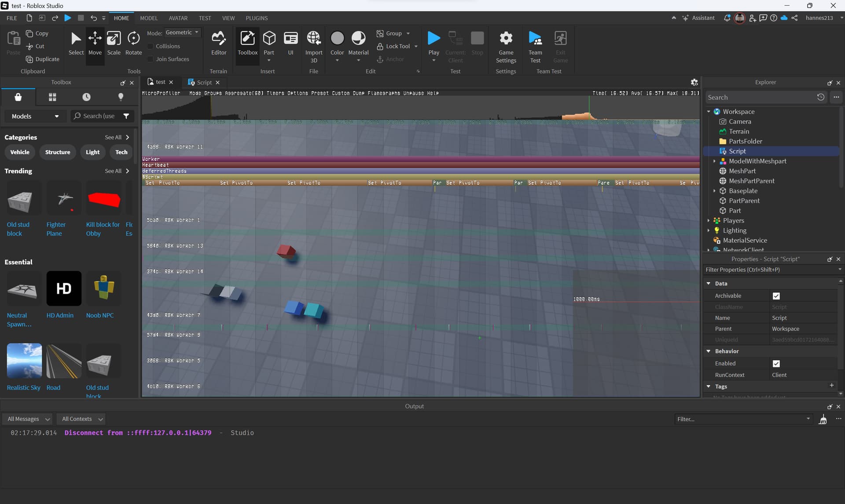This screenshot has width=845, height=504.
Task: Disable the Enabled property checkbox
Action: [776, 363]
